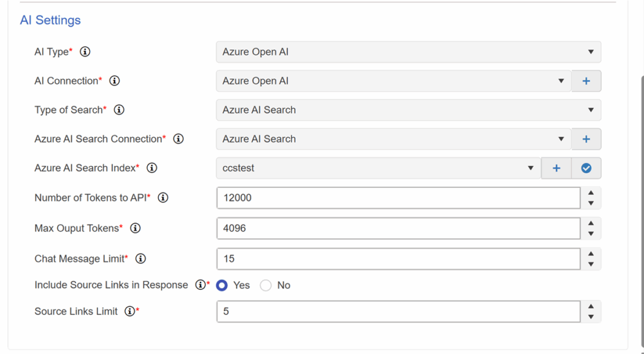The image size is (644, 354).
Task: Click info icon for Azure AI Search Connection
Action: point(178,139)
